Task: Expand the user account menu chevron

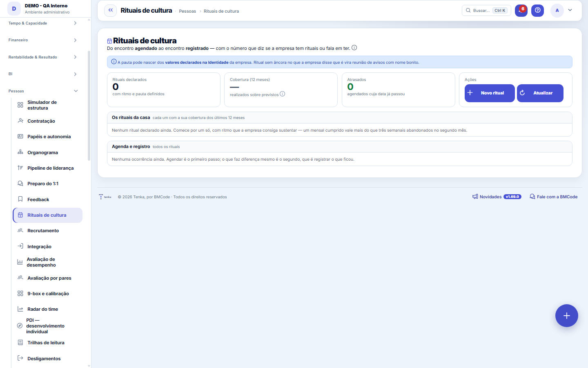Action: (570, 10)
